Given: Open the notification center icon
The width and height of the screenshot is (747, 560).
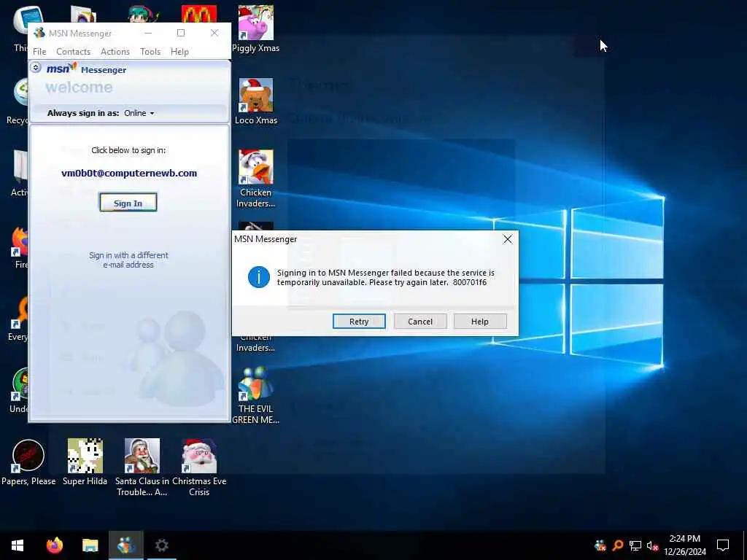Looking at the screenshot, I should 723,545.
